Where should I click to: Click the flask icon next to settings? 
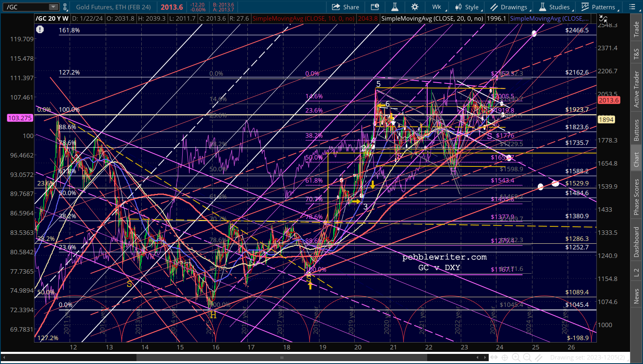click(x=394, y=7)
